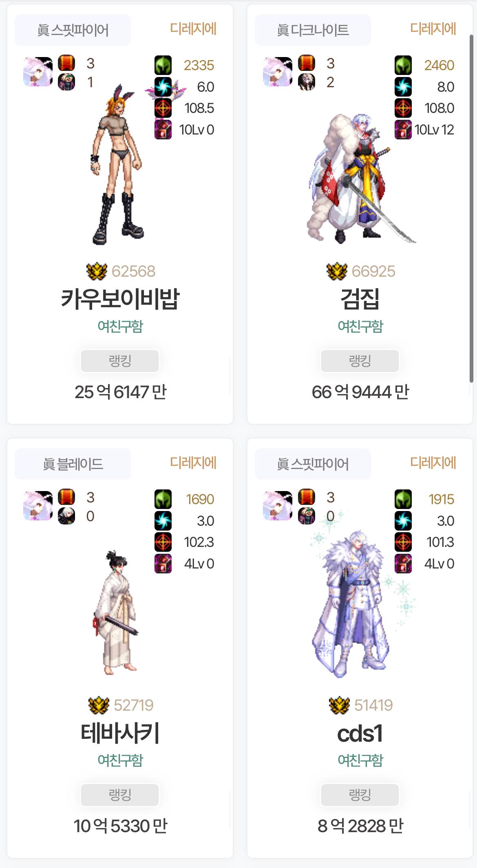The height and width of the screenshot is (868, 477).
Task: Open 랭킹 button under 카우보이비밥
Action: (120, 361)
